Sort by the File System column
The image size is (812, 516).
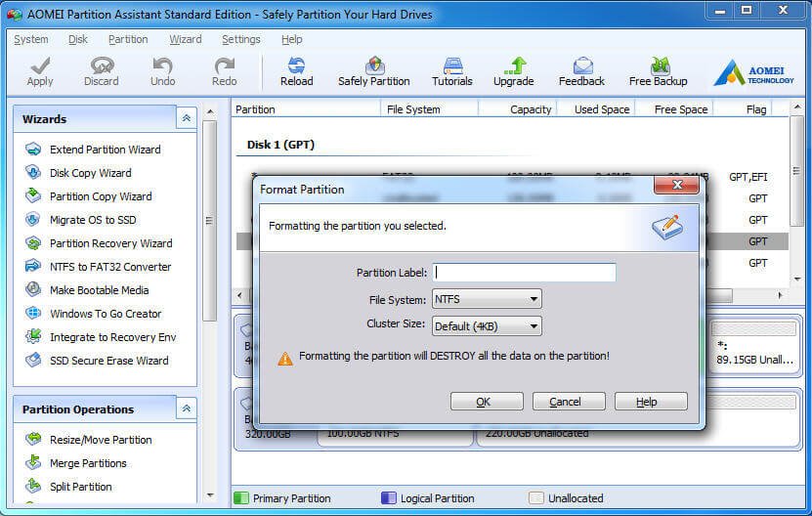tap(429, 109)
